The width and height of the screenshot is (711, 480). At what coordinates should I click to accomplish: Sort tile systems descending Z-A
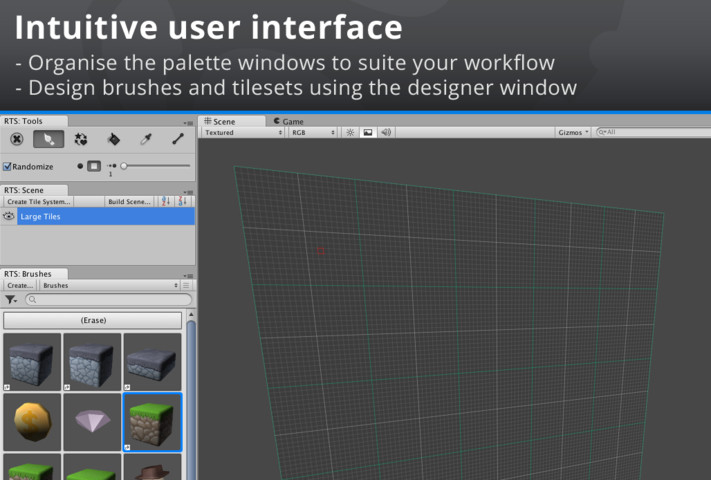pyautogui.click(x=182, y=201)
